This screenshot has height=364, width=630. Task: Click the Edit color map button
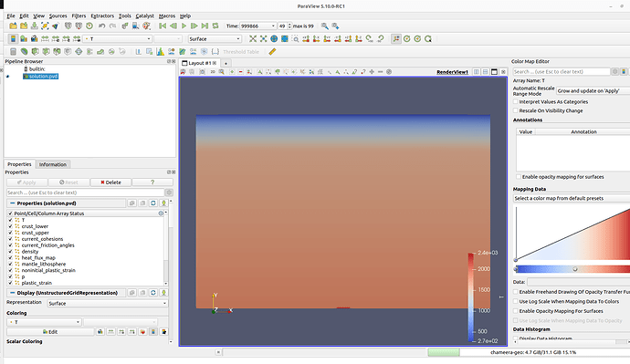coord(50,332)
